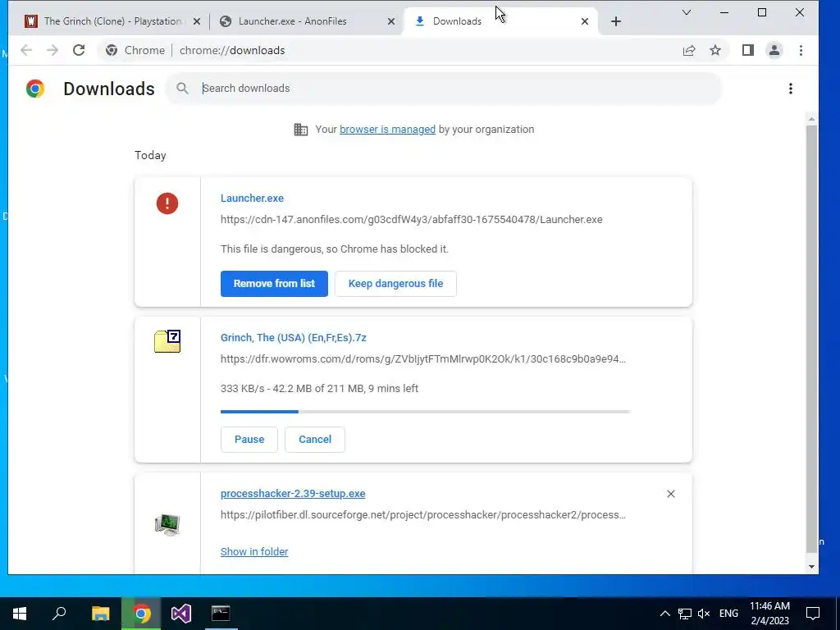Click the Grinch, The (USA) (En,Fr,Es).7z link
The height and width of the screenshot is (630, 840).
tap(294, 338)
